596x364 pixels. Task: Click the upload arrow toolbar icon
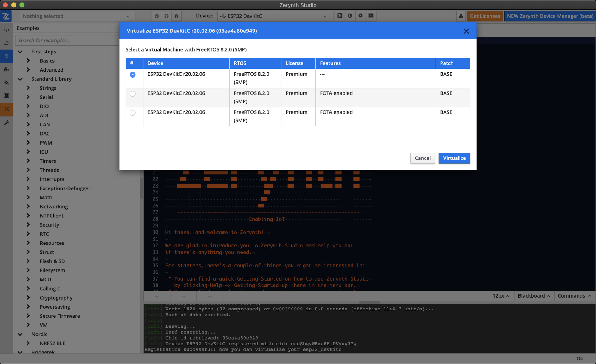[x=166, y=16]
